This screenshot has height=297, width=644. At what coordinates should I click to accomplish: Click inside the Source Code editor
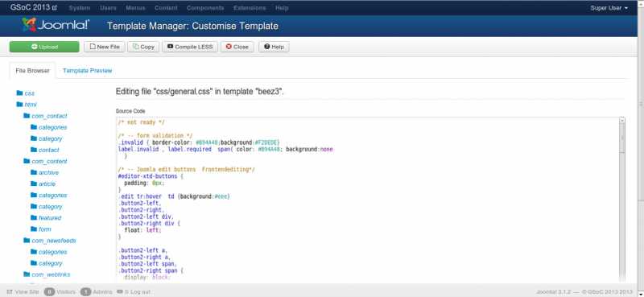(368, 200)
